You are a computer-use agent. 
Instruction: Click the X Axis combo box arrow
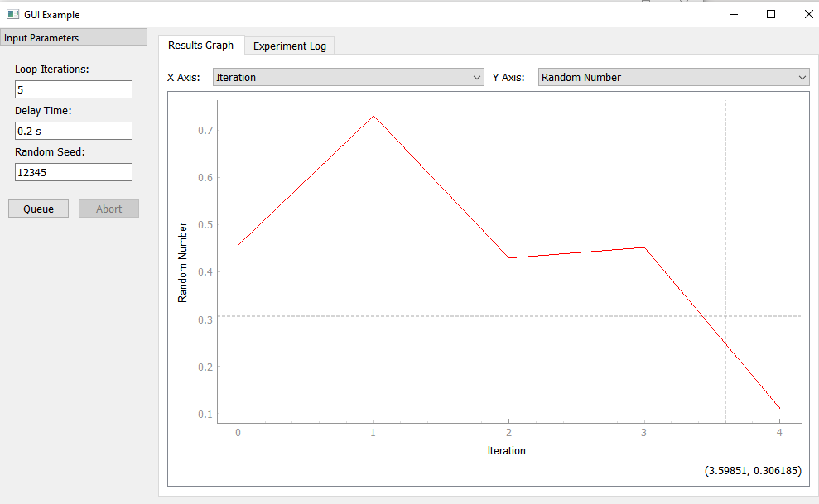[x=478, y=76]
